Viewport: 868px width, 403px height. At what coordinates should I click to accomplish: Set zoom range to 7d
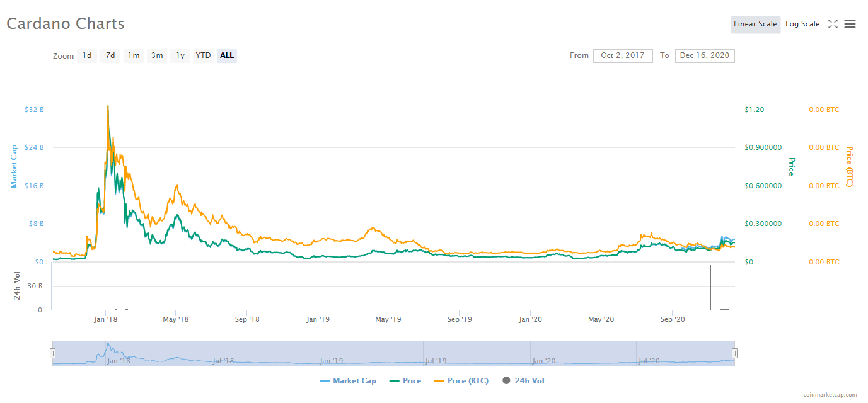tap(110, 55)
